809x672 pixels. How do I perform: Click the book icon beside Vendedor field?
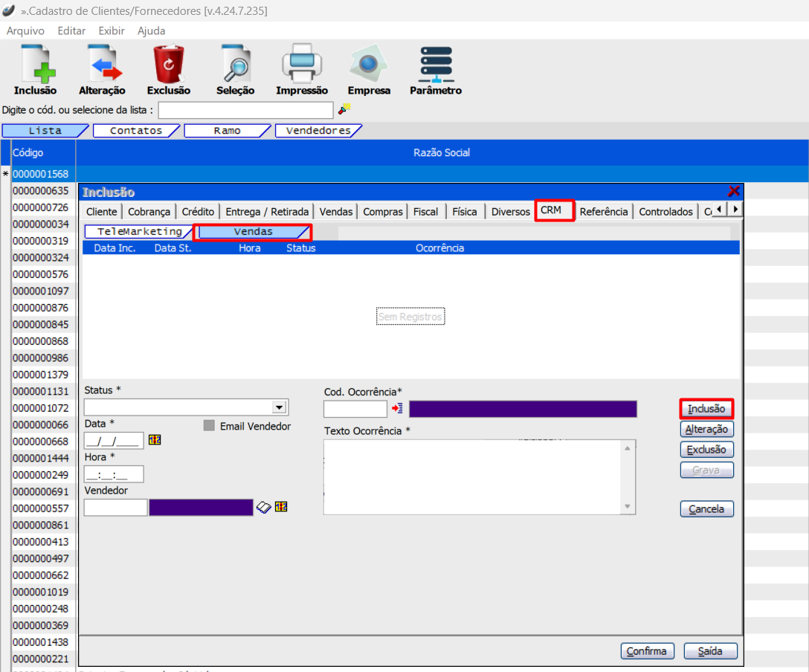click(264, 507)
